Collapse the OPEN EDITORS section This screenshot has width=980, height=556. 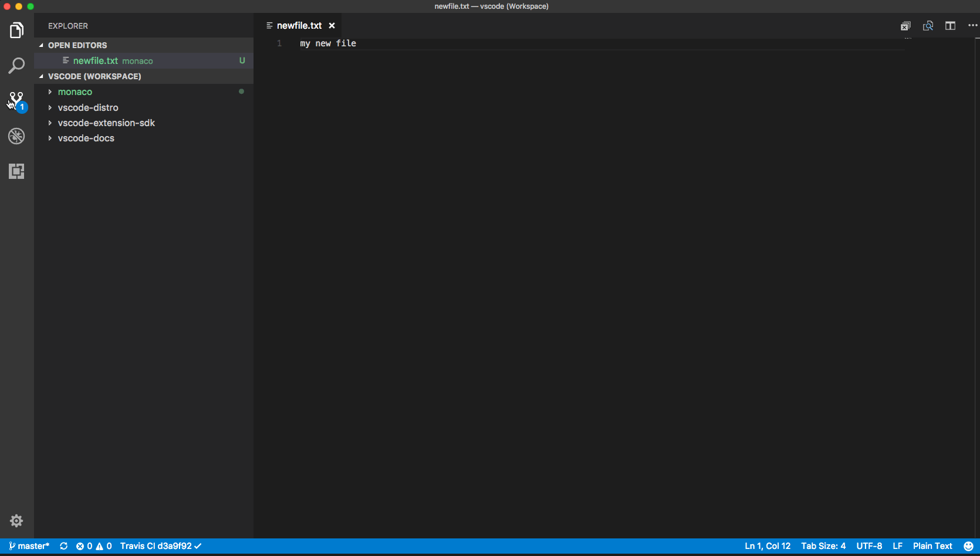[77, 45]
